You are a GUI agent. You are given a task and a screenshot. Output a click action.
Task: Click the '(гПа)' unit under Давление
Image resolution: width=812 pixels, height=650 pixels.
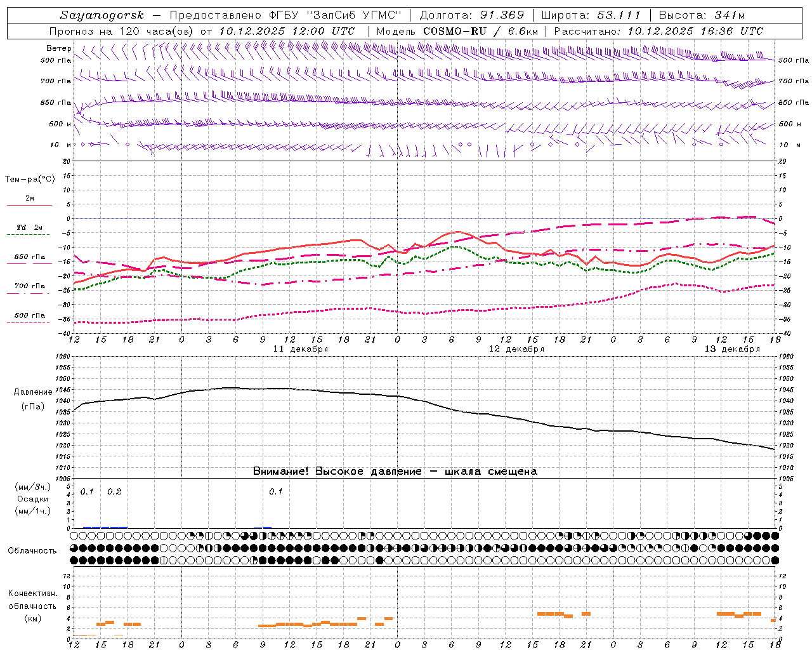[x=33, y=407]
